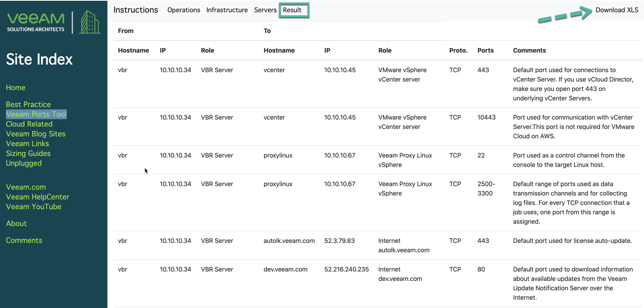Click comment about control channel to Linux host
Screen dimensions: 644x308
pos(569,160)
